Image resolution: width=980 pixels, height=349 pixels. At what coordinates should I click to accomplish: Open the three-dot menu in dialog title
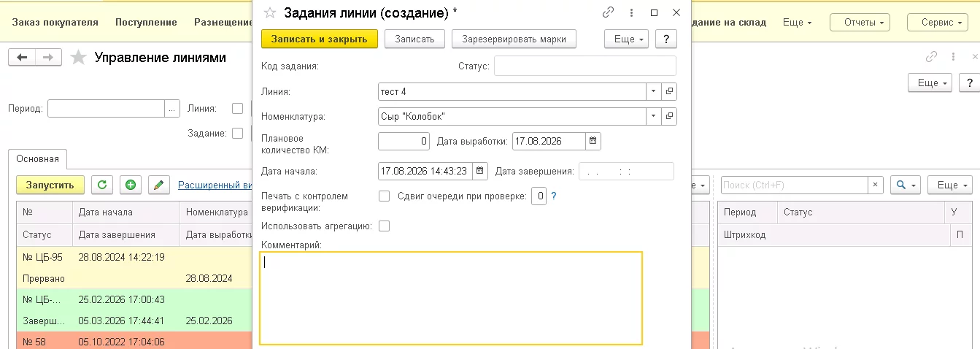[631, 12]
